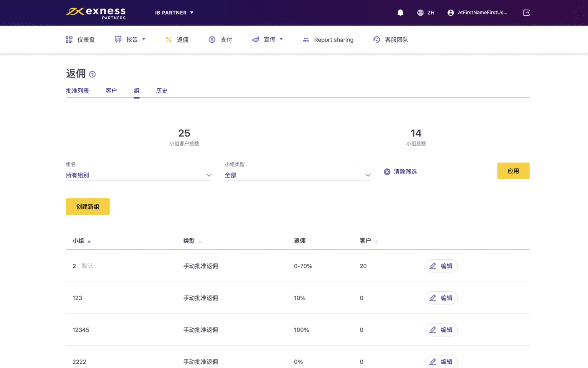
Task: Click the notification bell icon
Action: (400, 13)
